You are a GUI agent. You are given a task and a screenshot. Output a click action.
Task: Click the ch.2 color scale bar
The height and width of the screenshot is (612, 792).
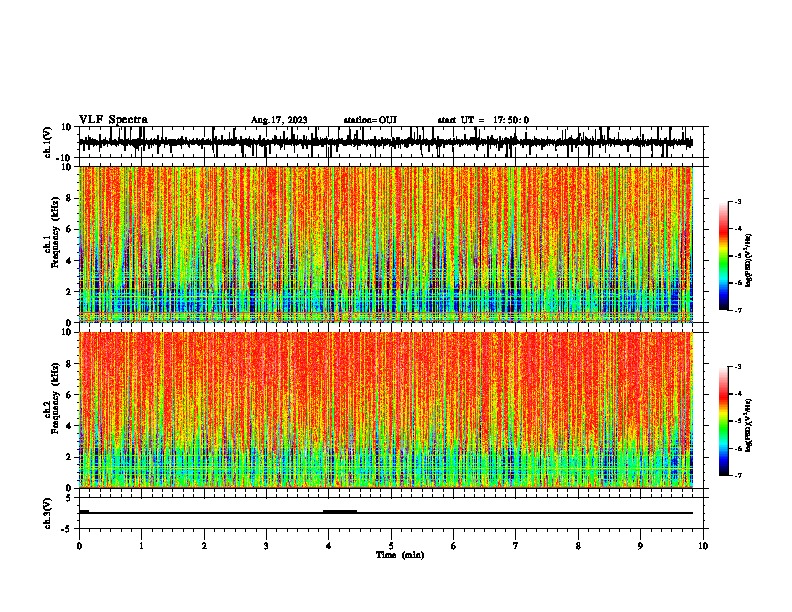[x=723, y=421]
